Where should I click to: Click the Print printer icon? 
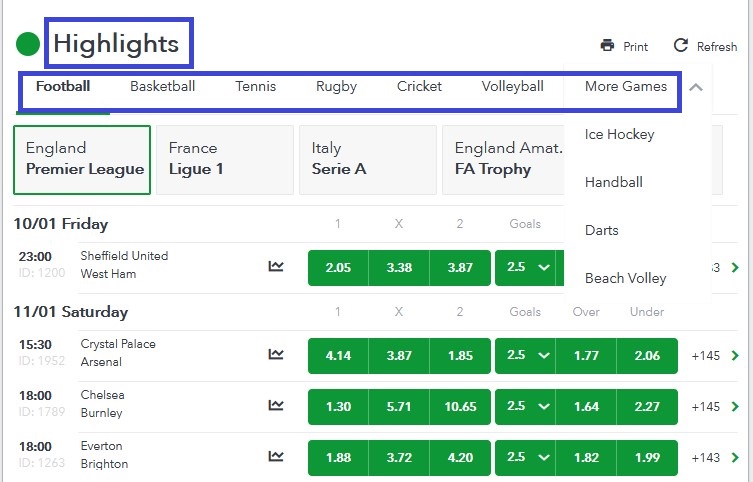607,46
